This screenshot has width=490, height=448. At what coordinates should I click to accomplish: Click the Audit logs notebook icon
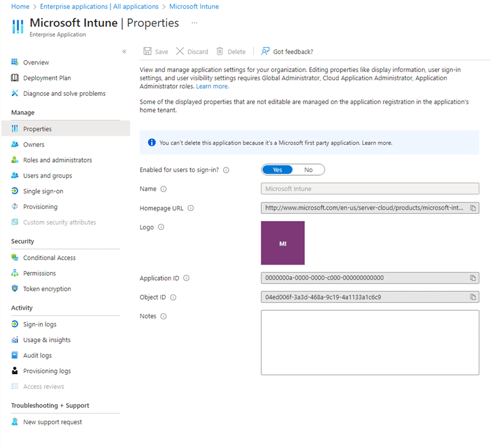click(x=15, y=355)
